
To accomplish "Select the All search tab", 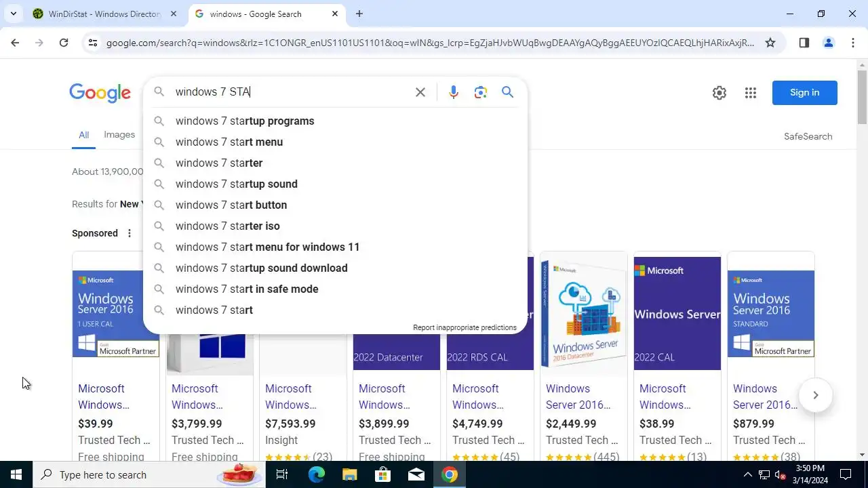I will [x=83, y=135].
